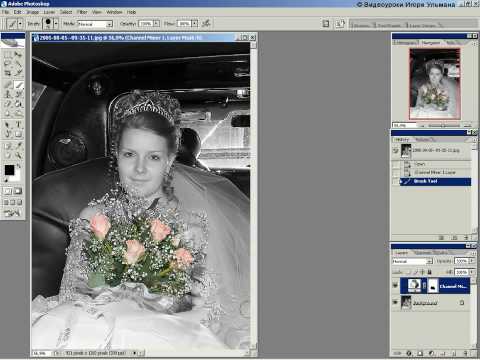Hide the Background layer

point(395,303)
